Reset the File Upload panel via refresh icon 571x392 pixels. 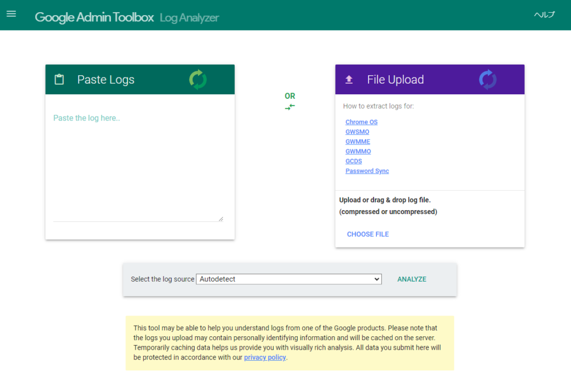[x=487, y=79]
